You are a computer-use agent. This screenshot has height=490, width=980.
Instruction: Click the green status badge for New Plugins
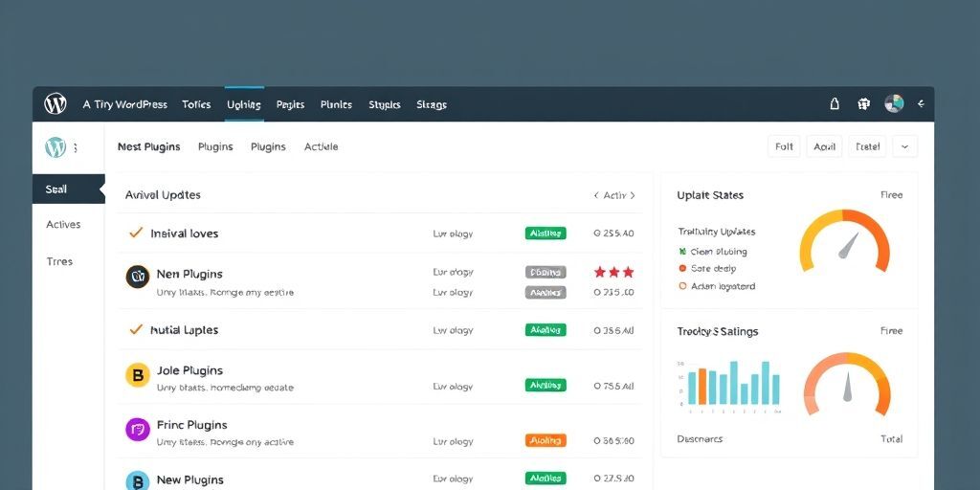pyautogui.click(x=546, y=479)
